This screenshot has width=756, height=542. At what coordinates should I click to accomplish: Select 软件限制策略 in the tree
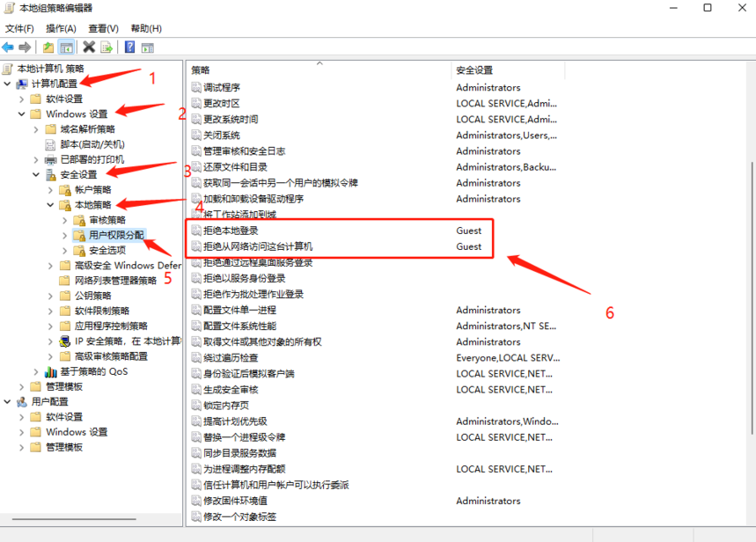click(102, 311)
